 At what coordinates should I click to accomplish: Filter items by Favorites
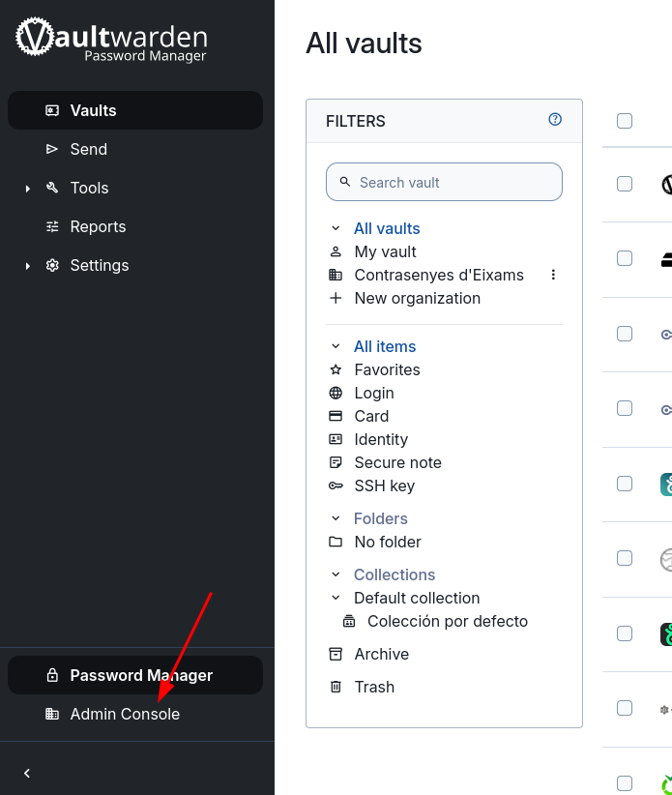coord(387,369)
